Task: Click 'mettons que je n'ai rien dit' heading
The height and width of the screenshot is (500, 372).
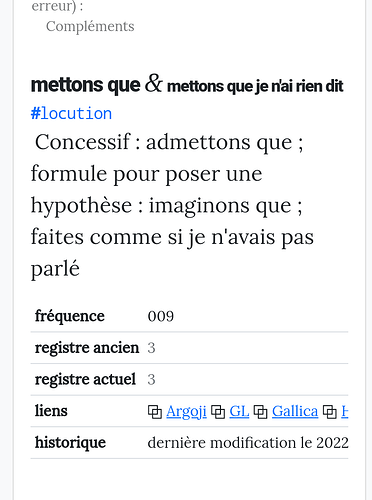Action: pyautogui.click(x=255, y=86)
